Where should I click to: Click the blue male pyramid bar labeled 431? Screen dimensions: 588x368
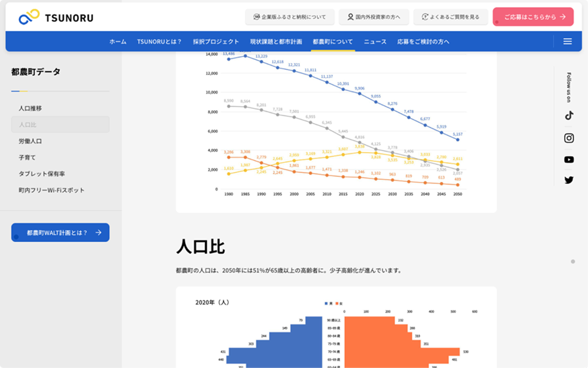coord(275,352)
